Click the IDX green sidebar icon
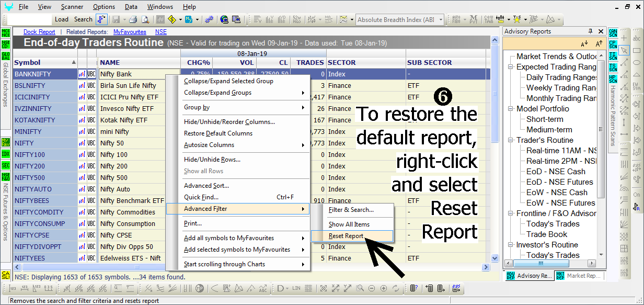644x305 pixels. 6,154
